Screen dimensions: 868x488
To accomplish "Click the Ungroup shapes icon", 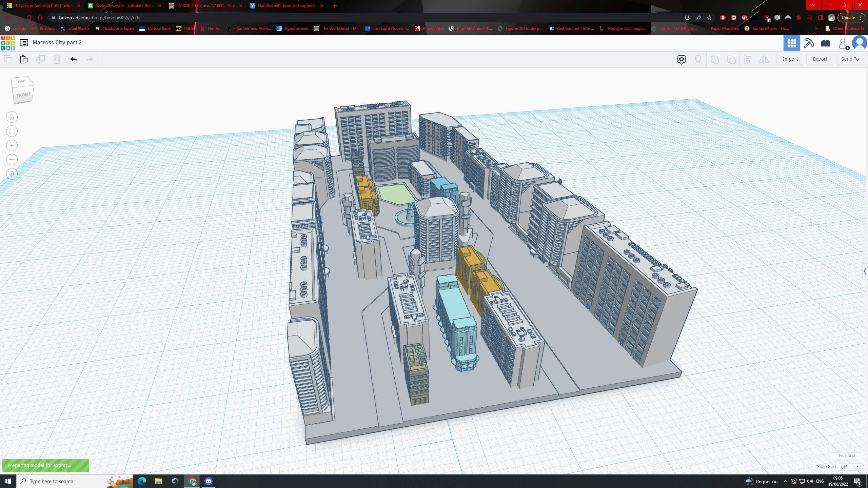I will [x=731, y=60].
